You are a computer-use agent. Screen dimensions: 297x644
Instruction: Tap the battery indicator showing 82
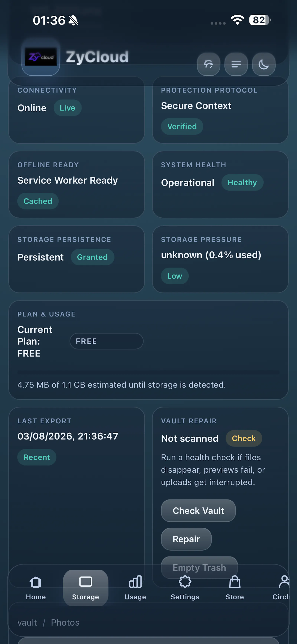[260, 20]
